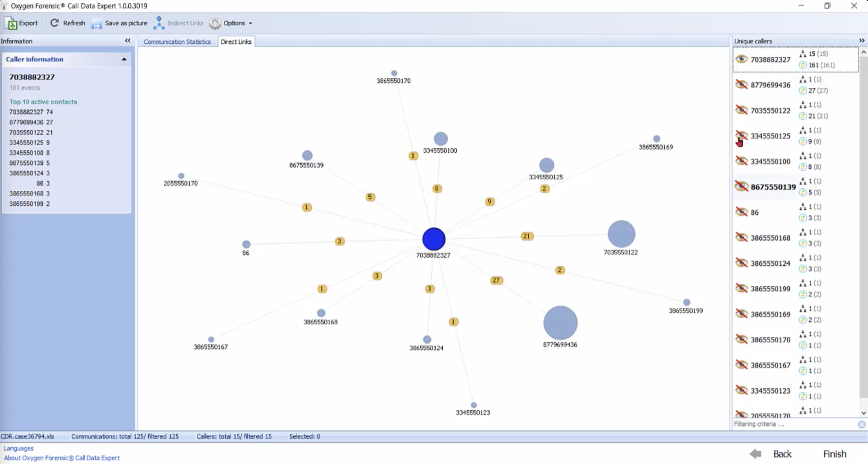Click the link badge labeled 8
868x464 pixels.
[x=437, y=188]
